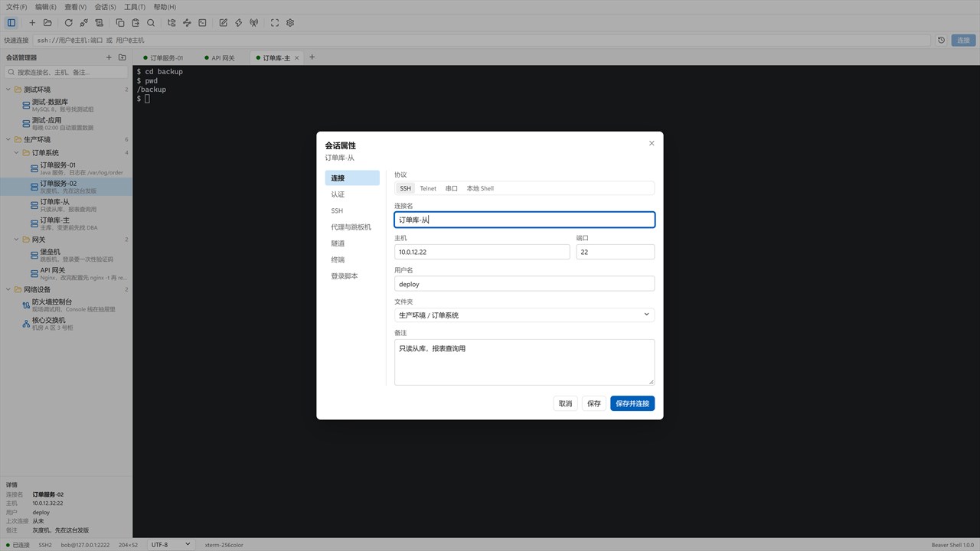Collapse the 订单系统 folder
Viewport: 980px width, 551px height.
pyautogui.click(x=17, y=153)
